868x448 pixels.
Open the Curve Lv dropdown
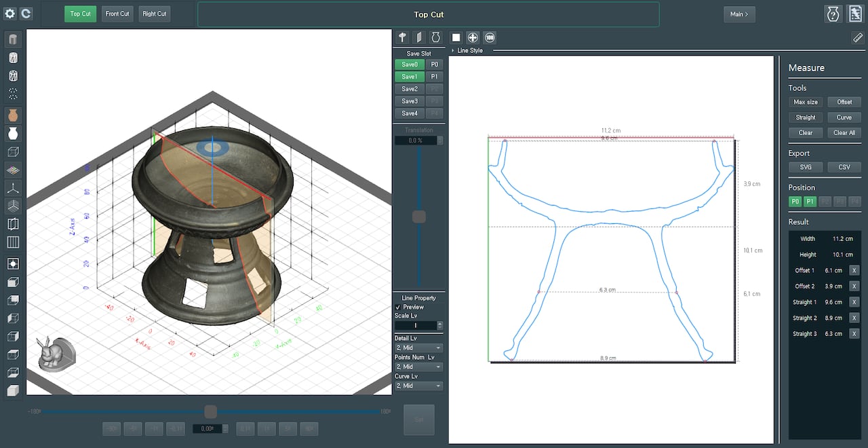419,386
